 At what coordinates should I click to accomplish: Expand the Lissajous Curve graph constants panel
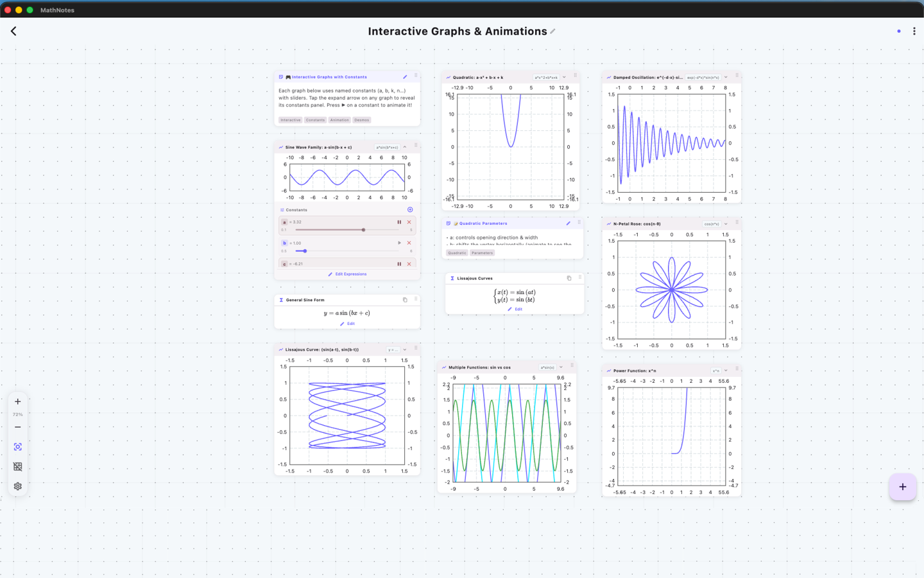405,350
